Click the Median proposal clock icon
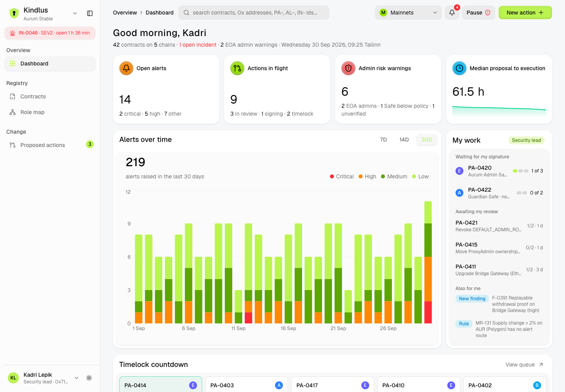 [x=459, y=68]
